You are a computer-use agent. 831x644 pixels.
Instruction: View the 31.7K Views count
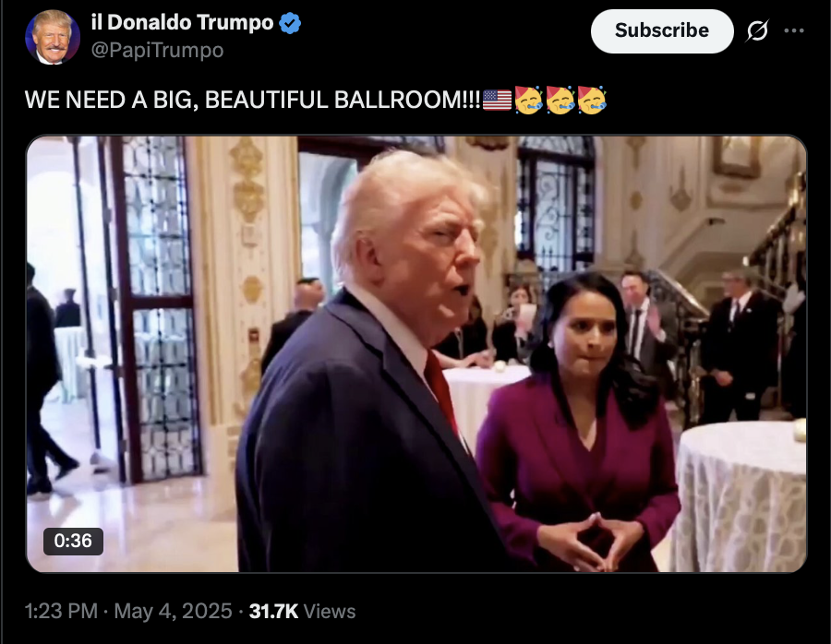coord(302,611)
